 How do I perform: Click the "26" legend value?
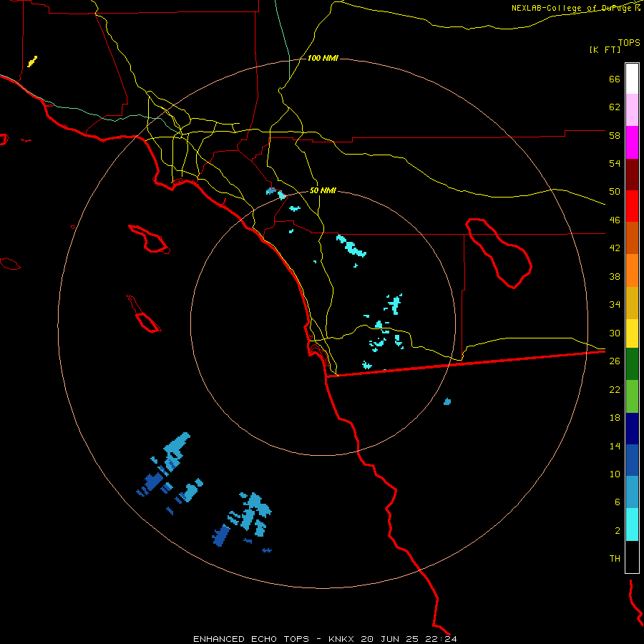(615, 361)
